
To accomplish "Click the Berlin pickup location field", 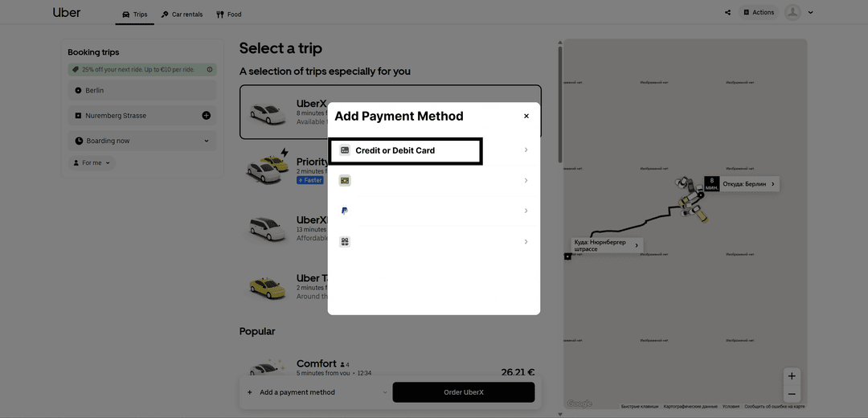I will pos(142,90).
